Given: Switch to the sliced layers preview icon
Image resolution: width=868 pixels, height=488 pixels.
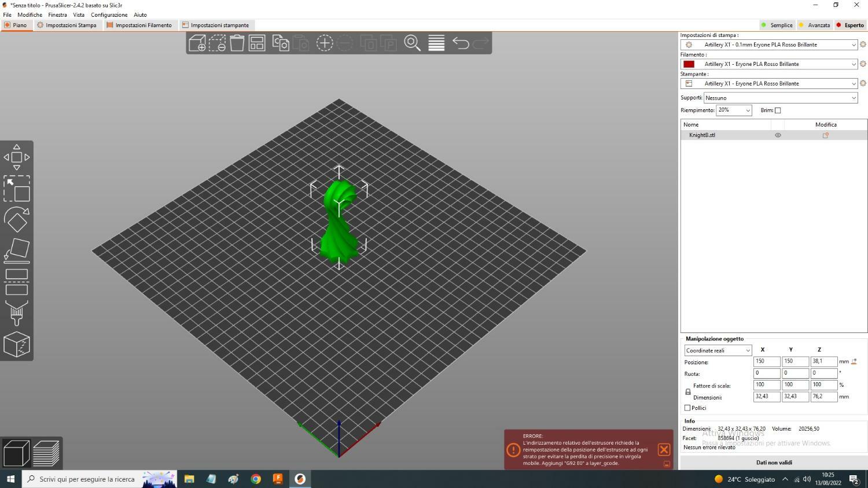Looking at the screenshot, I should click(46, 453).
